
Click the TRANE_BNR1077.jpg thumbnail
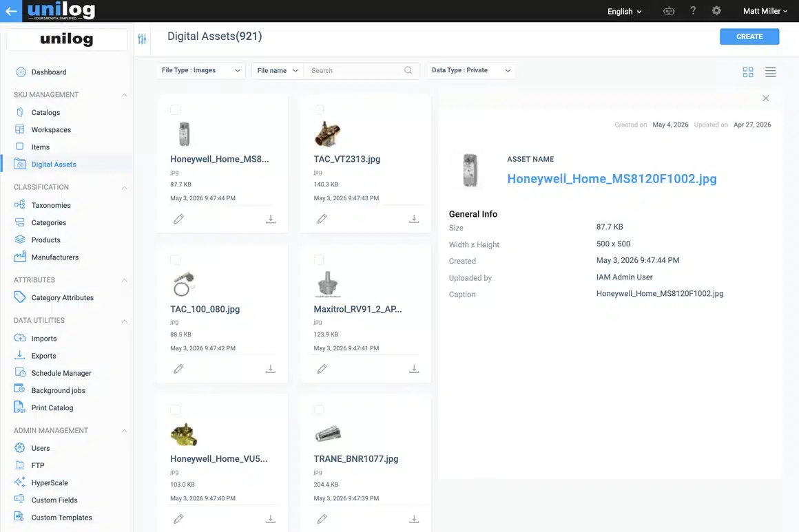pyautogui.click(x=328, y=434)
